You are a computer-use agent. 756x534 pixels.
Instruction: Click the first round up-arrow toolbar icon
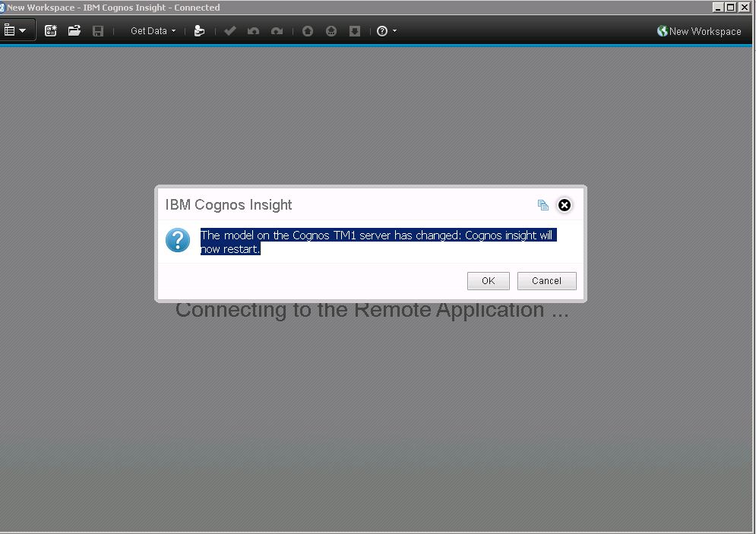[x=308, y=31]
